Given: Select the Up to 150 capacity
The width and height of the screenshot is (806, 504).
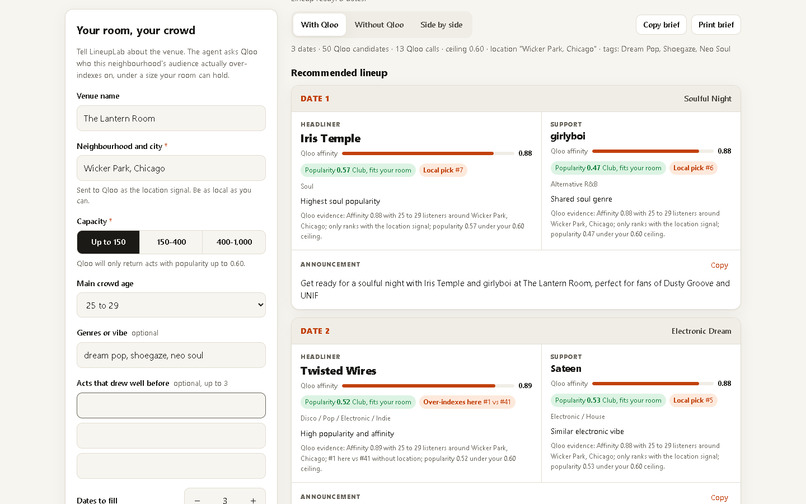Looking at the screenshot, I should tap(108, 242).
